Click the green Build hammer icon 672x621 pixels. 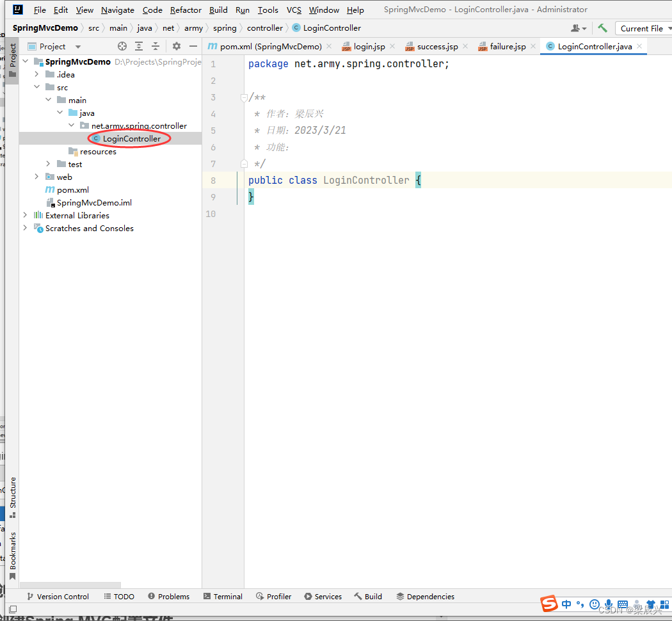pyautogui.click(x=603, y=28)
